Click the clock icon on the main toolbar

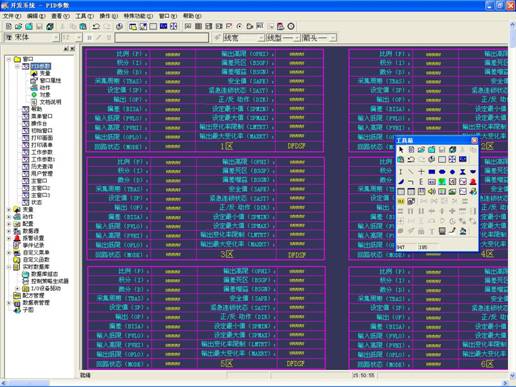pos(291,26)
